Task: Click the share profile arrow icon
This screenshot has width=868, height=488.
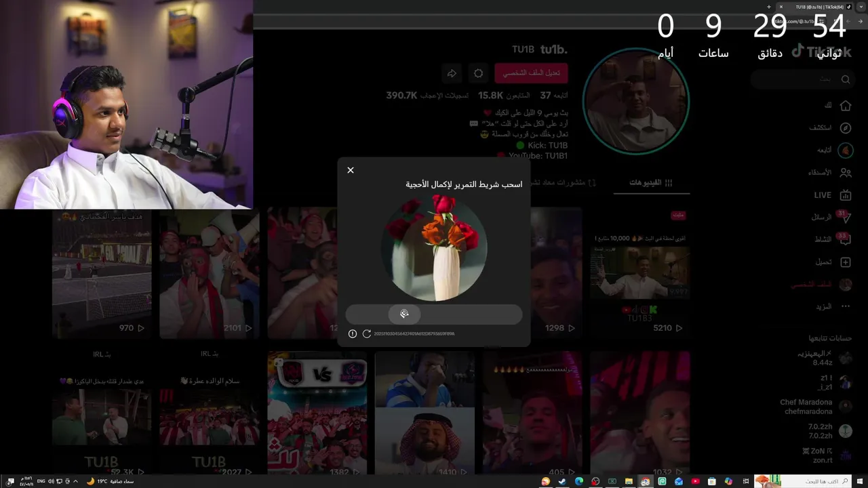Action: click(x=452, y=73)
